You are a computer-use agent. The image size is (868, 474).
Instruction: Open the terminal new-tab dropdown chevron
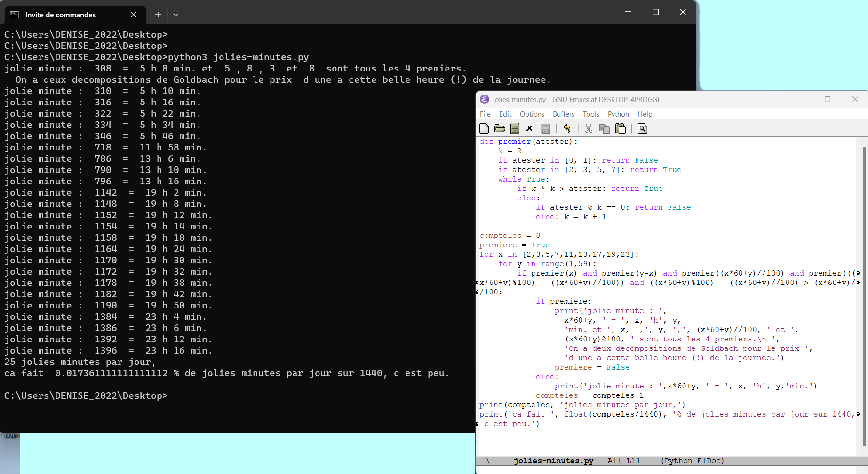[x=175, y=15]
